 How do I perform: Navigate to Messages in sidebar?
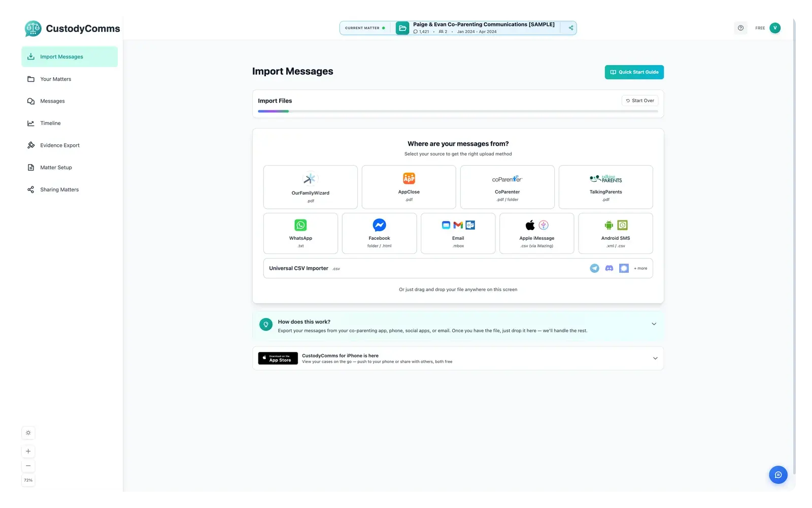click(x=70, y=101)
